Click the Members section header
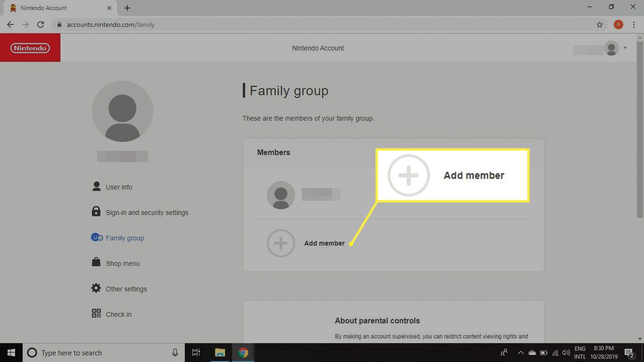Image resolution: width=644 pixels, height=362 pixels. coord(273,152)
